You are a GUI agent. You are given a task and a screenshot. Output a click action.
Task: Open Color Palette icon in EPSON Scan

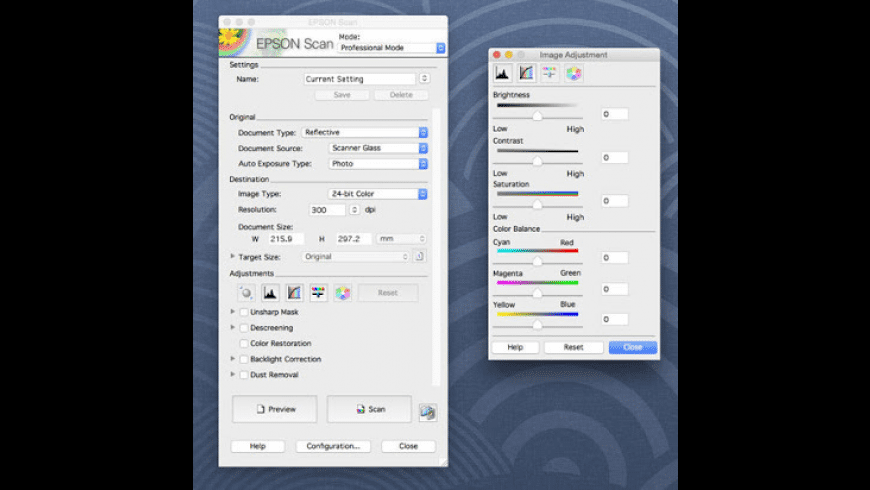click(x=342, y=292)
